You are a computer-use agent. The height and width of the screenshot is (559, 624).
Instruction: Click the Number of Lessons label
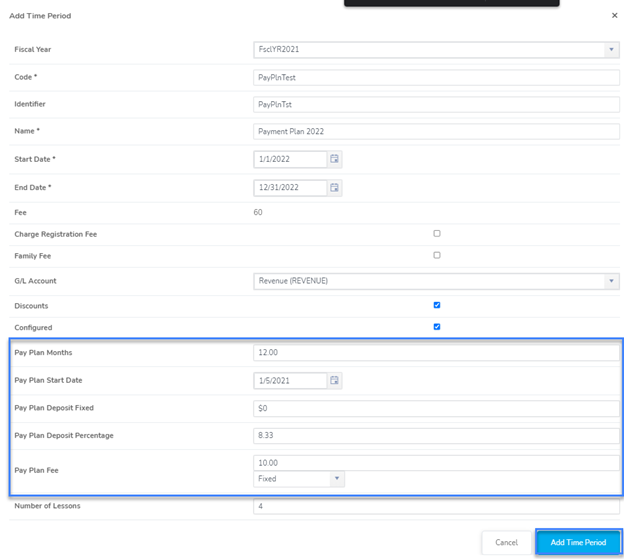click(47, 506)
